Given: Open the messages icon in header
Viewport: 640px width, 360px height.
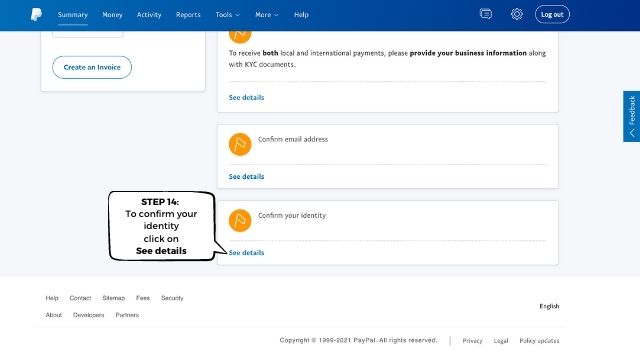Looking at the screenshot, I should point(486,14).
